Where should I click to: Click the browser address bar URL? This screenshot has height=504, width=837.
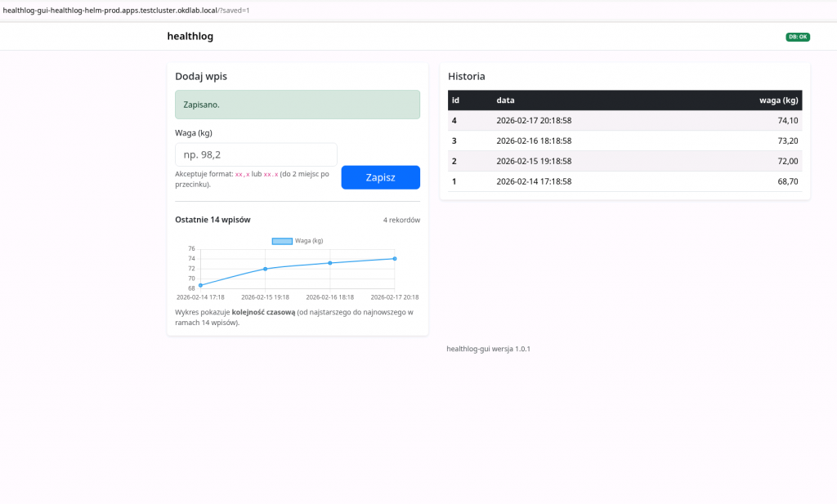pos(127,10)
